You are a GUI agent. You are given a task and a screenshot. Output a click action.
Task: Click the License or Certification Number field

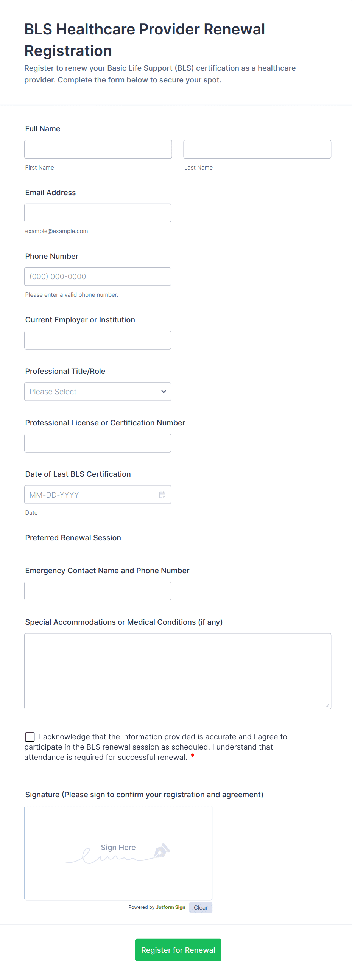tap(97, 443)
